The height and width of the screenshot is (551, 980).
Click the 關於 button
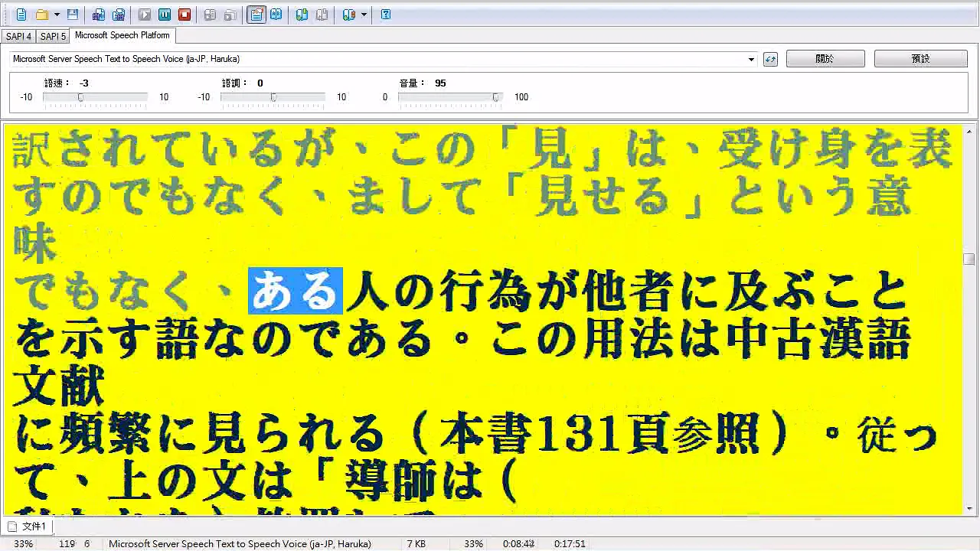click(825, 59)
